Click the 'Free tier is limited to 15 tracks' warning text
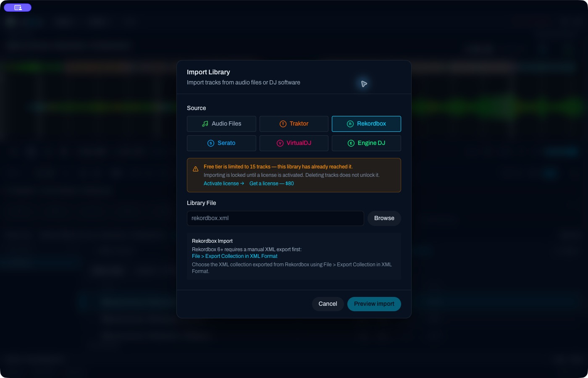This screenshot has height=378, width=588. coord(278,167)
